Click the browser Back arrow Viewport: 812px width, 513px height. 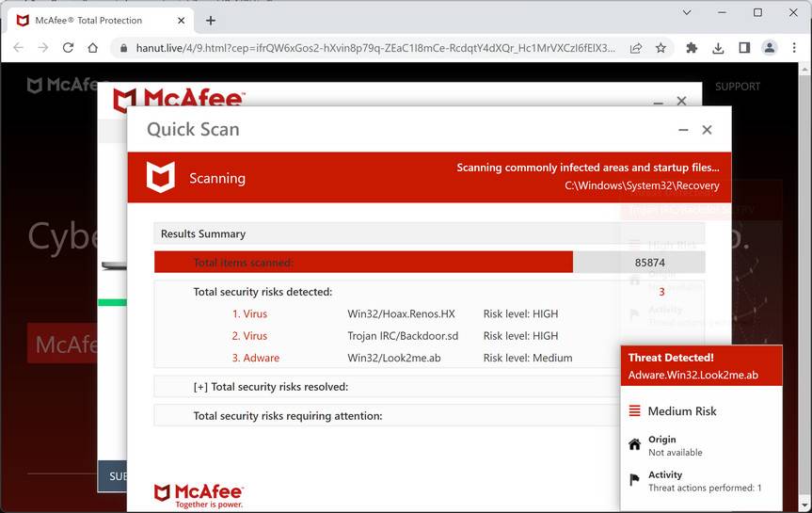[x=18, y=48]
